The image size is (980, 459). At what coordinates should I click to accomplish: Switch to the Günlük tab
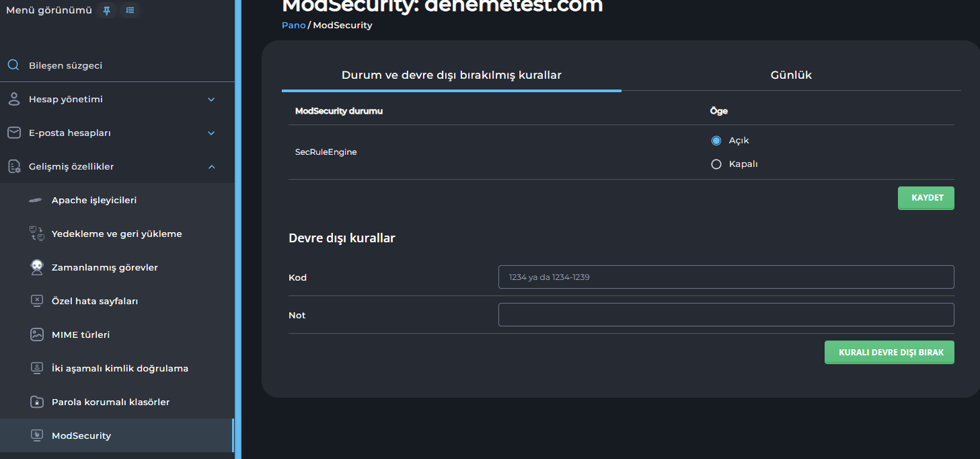pyautogui.click(x=791, y=75)
